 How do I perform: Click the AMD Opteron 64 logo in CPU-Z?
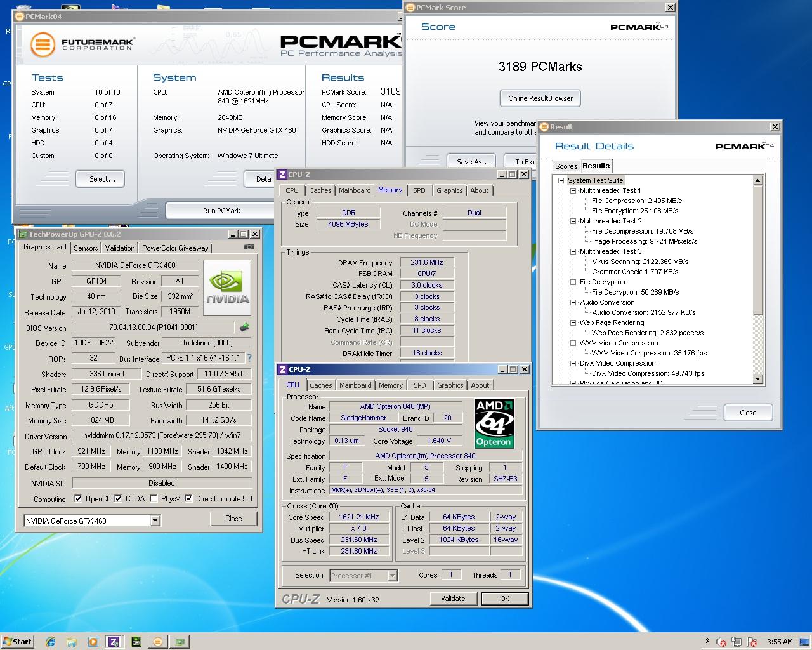(494, 423)
